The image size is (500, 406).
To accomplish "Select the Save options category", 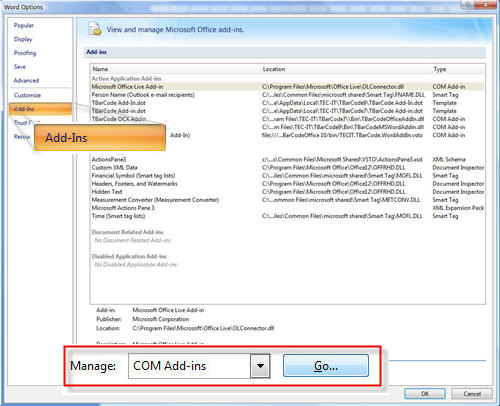I will pos(20,67).
